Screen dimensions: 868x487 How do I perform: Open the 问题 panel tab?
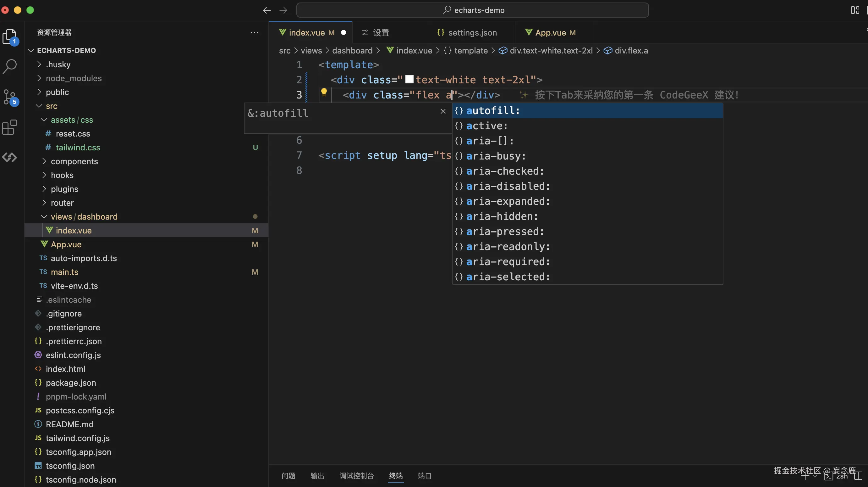click(288, 476)
